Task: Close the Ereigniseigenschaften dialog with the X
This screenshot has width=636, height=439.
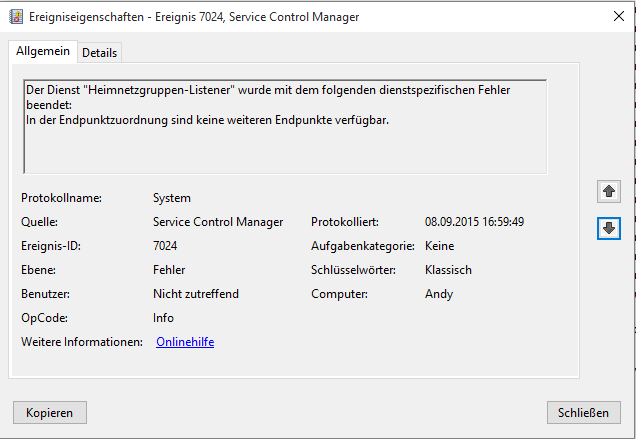Action: pos(616,17)
